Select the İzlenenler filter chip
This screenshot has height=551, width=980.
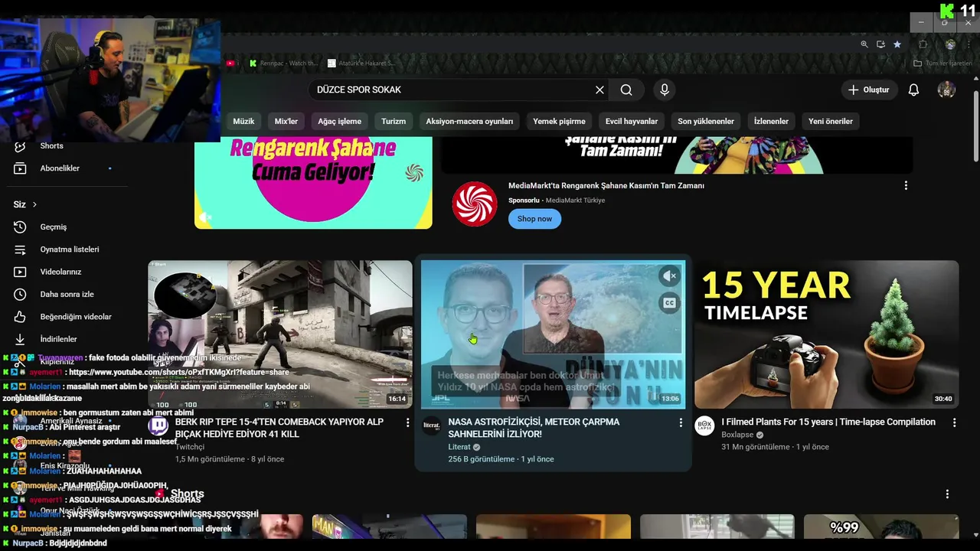click(x=771, y=121)
